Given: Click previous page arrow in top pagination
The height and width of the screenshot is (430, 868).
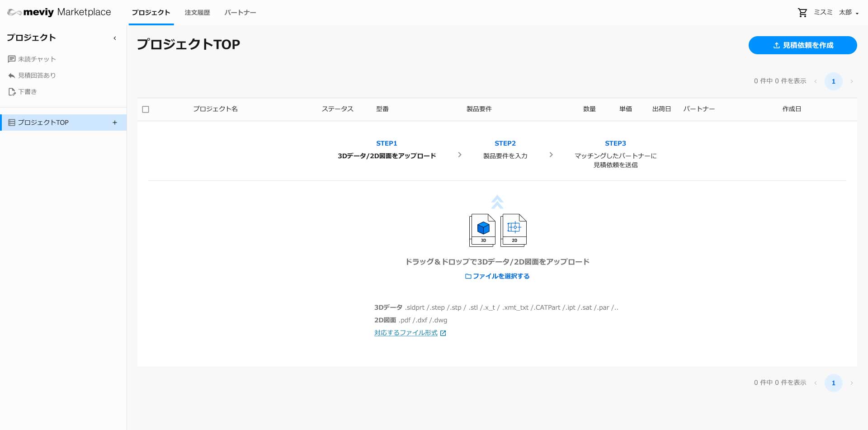Looking at the screenshot, I should pyautogui.click(x=816, y=81).
